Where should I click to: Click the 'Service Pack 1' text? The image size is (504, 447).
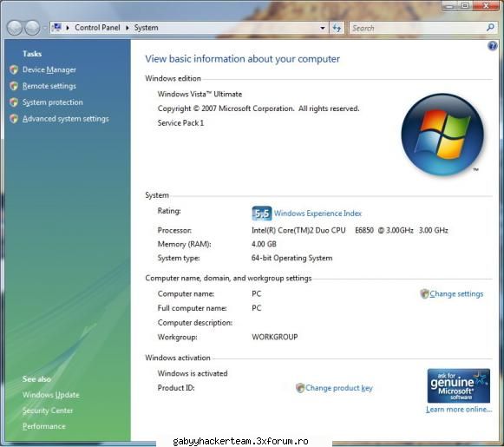click(180, 123)
